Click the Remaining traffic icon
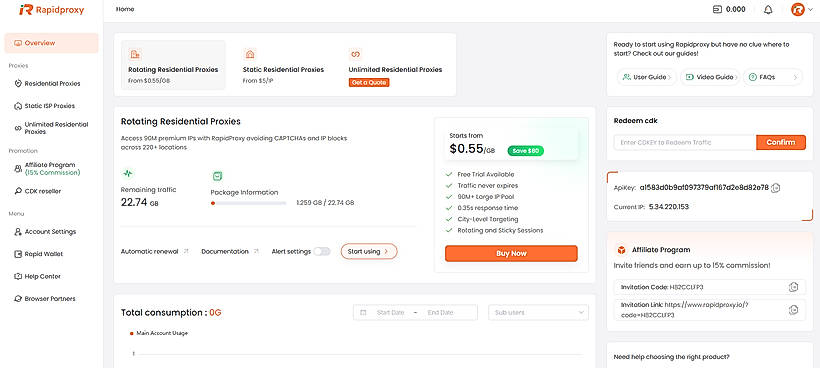This screenshot has height=368, width=820. pos(127,174)
